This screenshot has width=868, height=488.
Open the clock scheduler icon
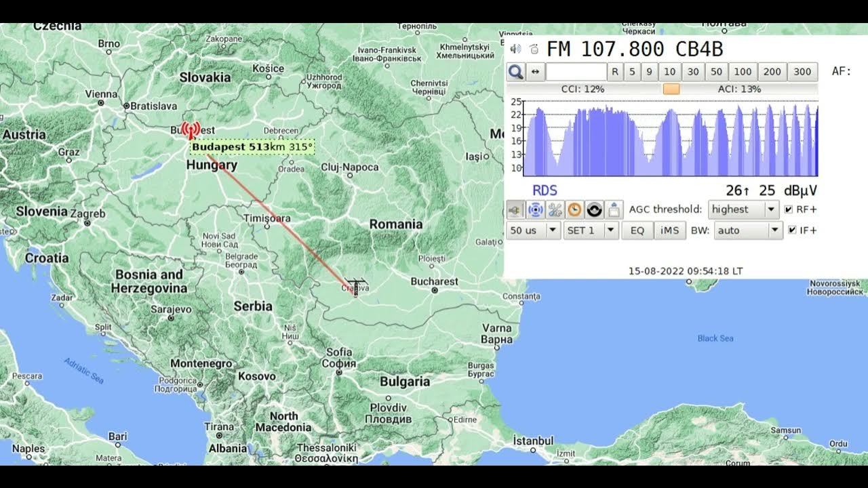[x=574, y=209]
